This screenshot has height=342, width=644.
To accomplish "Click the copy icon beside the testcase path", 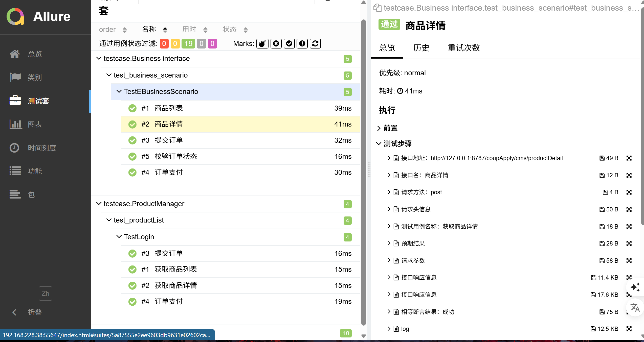I will 377,8.
